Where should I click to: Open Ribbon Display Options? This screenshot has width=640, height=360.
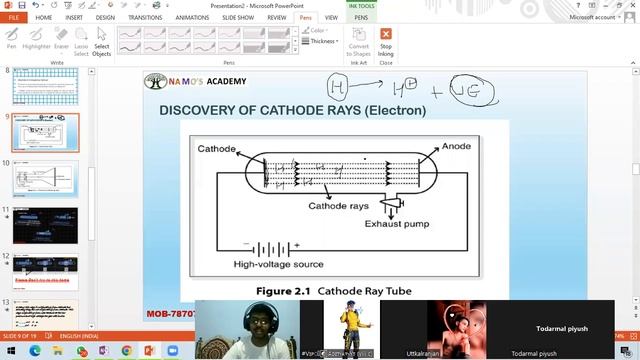pyautogui.click(x=592, y=5)
